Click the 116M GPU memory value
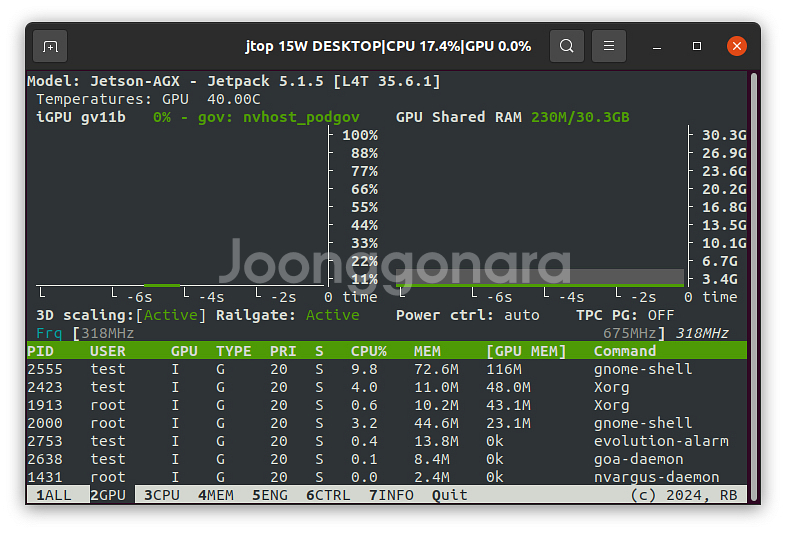Image resolution: width=786 pixels, height=533 pixels. (x=504, y=370)
